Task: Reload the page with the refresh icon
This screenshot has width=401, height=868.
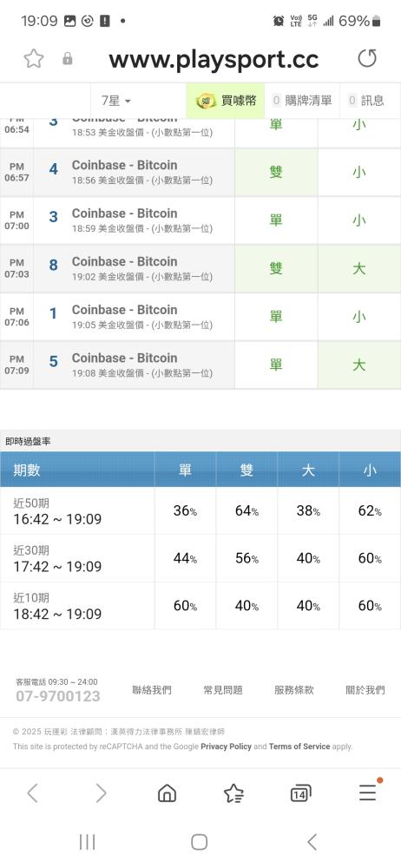Action: tap(366, 58)
